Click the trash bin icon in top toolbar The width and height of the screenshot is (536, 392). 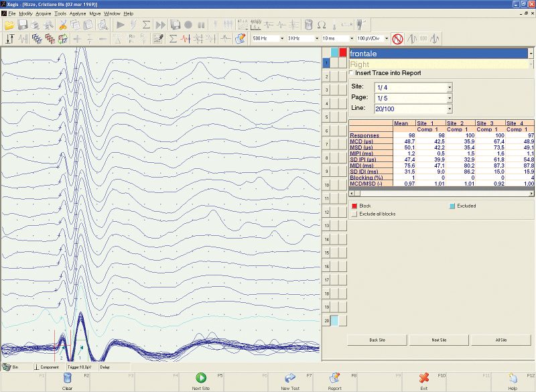(x=308, y=25)
